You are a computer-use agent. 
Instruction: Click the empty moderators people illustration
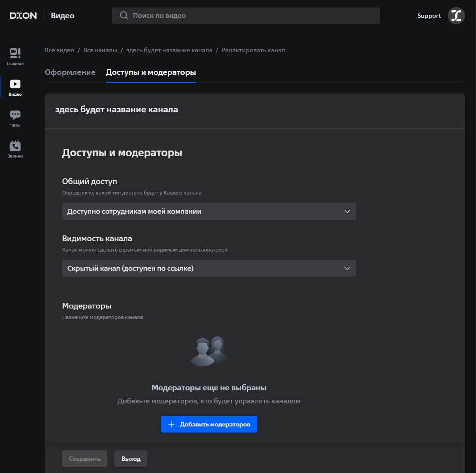(x=209, y=351)
